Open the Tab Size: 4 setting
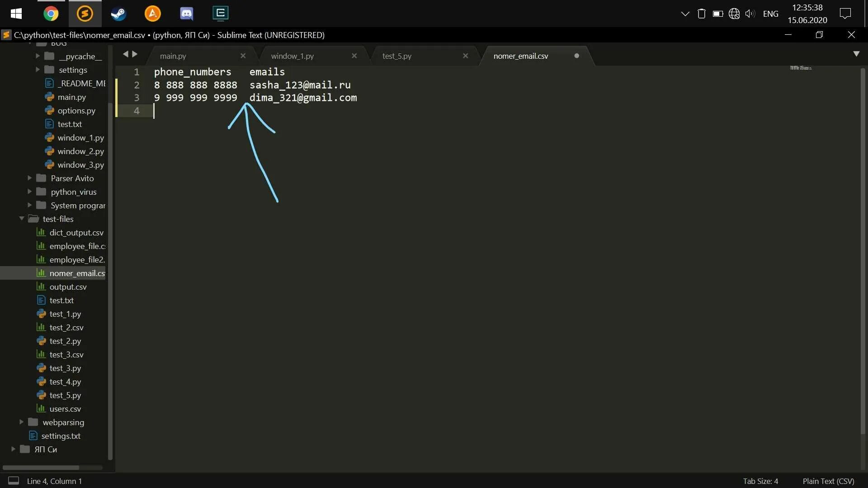This screenshot has height=488, width=868. (760, 481)
